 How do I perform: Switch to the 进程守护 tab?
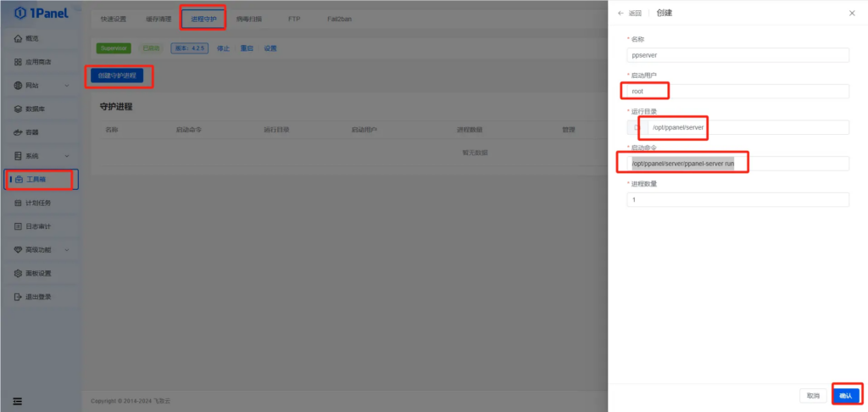click(203, 18)
